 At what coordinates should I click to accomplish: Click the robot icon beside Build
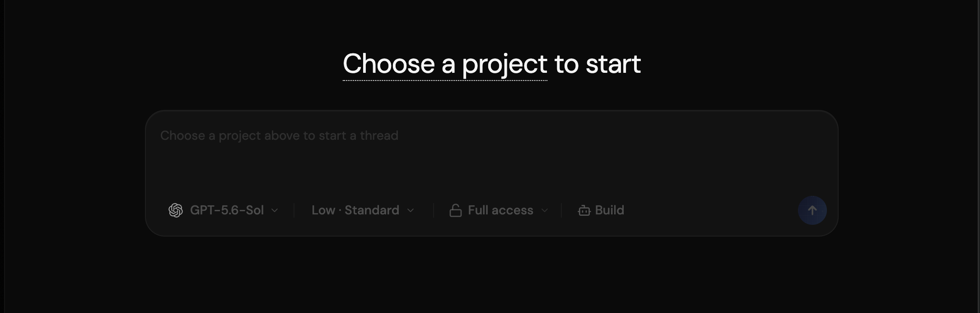tap(584, 210)
